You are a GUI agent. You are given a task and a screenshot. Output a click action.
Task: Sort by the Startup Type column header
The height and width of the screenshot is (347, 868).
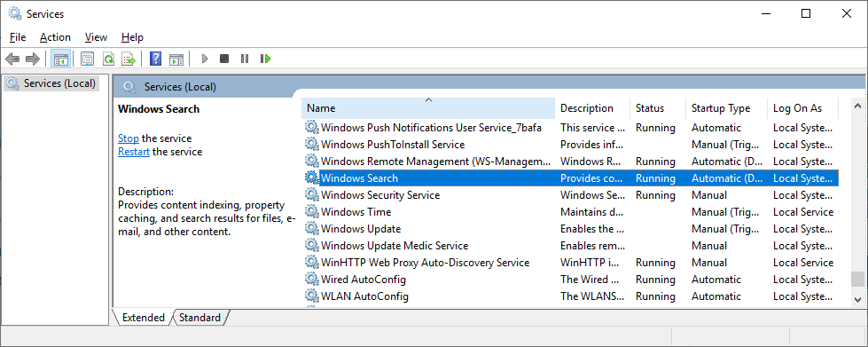coord(726,108)
